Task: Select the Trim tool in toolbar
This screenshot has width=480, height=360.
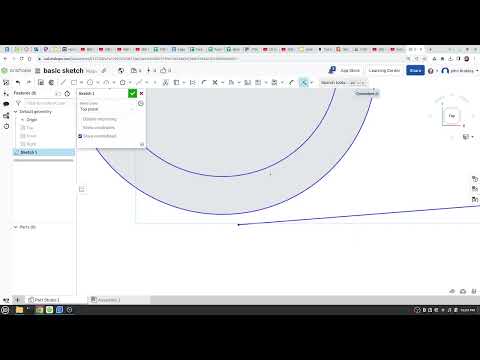Action: pyautogui.click(x=215, y=82)
